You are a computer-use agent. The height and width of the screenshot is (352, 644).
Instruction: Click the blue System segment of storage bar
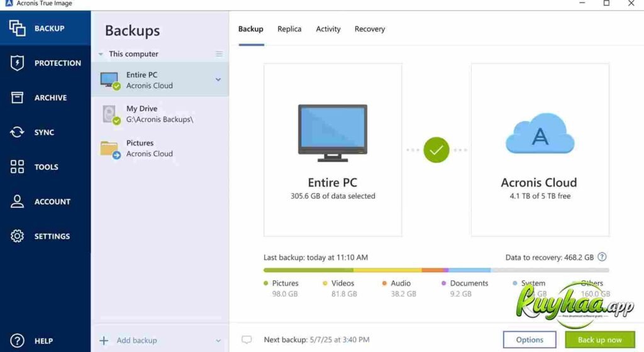tap(469, 270)
